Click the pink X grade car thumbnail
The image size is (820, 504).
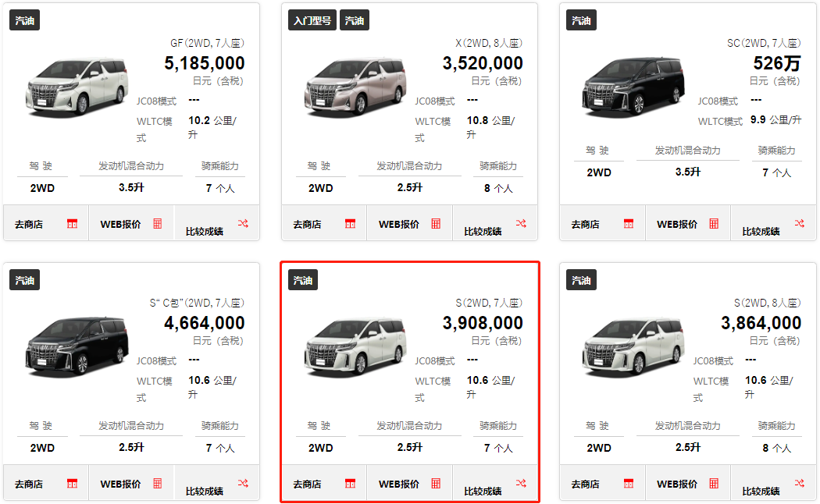tap(354, 87)
